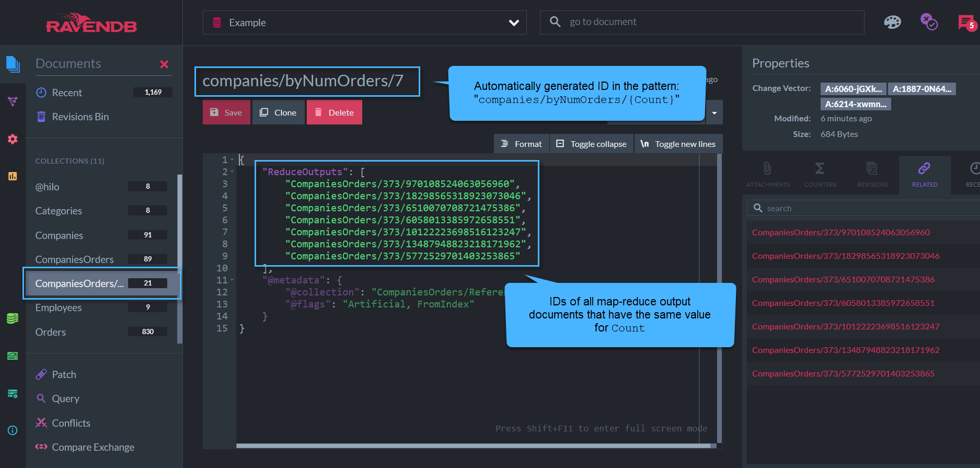The height and width of the screenshot is (468, 980).
Task: Click change vector A:1887-0N64...
Action: point(922,89)
